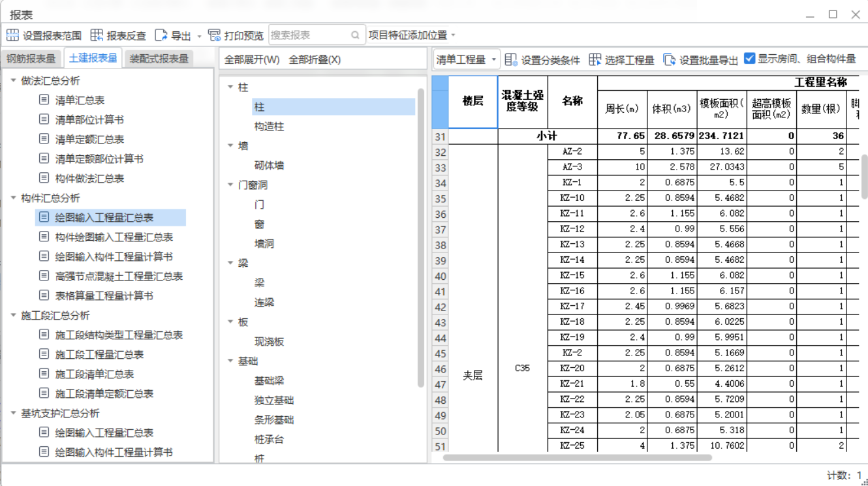Click 选择工程量 button label
Screen dimensions: 868x486
pos(630,60)
